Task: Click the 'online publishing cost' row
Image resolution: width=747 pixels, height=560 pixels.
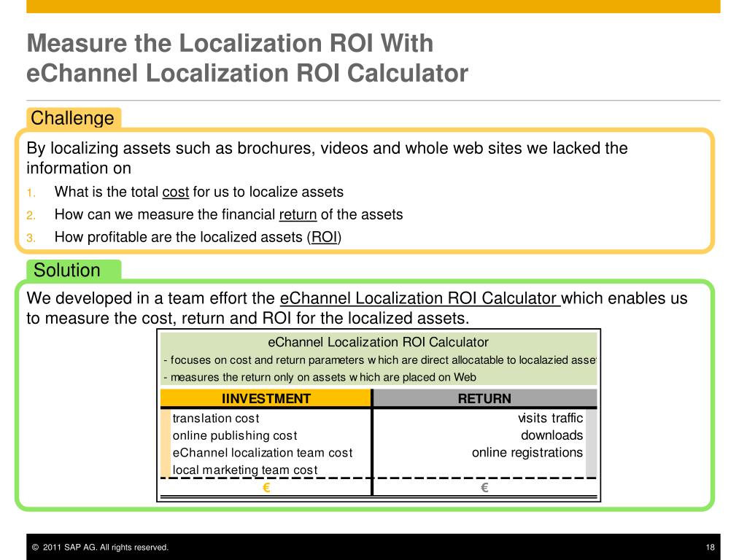Action: pyautogui.click(x=235, y=436)
